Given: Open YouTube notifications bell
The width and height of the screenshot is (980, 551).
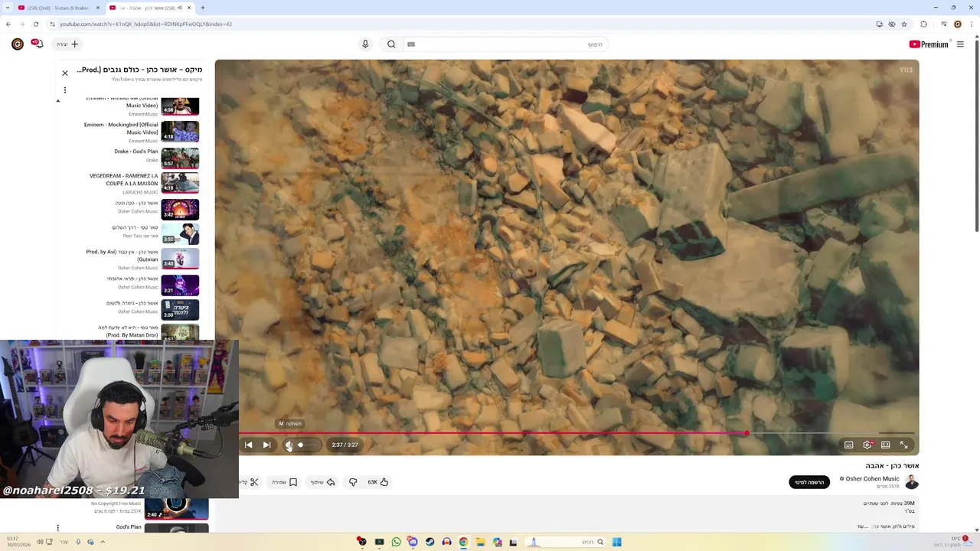Looking at the screenshot, I should click(x=37, y=44).
